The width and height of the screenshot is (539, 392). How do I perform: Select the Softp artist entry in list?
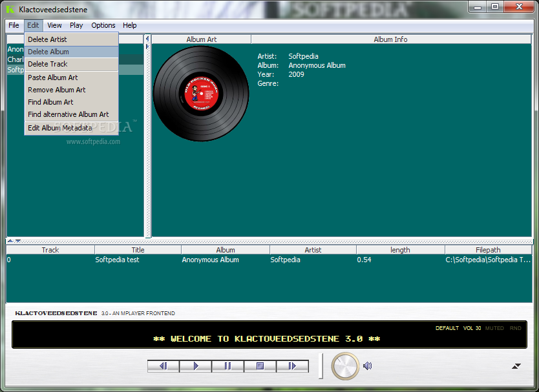pos(16,70)
